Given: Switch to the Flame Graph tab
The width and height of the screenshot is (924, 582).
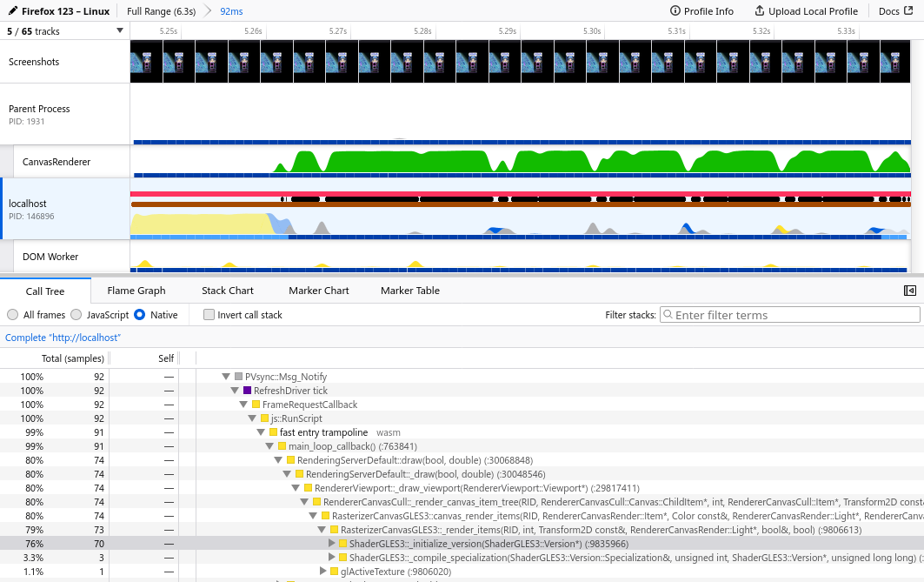Looking at the screenshot, I should coord(136,291).
